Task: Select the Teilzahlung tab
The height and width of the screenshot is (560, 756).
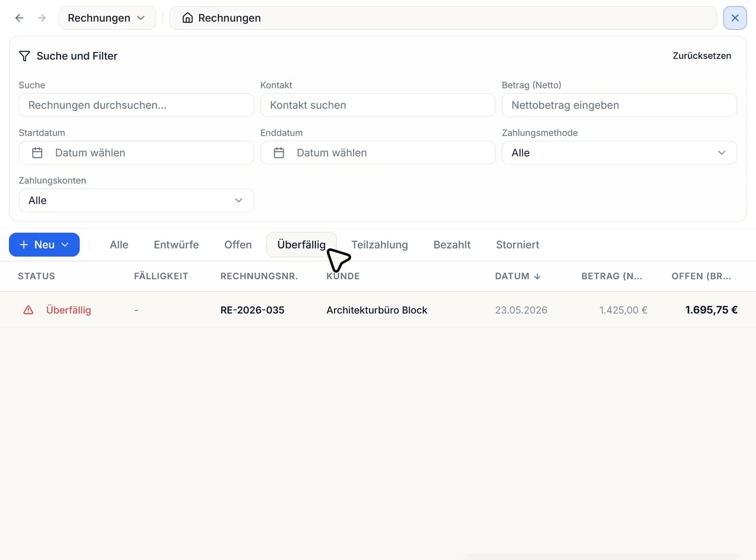Action: (x=379, y=245)
